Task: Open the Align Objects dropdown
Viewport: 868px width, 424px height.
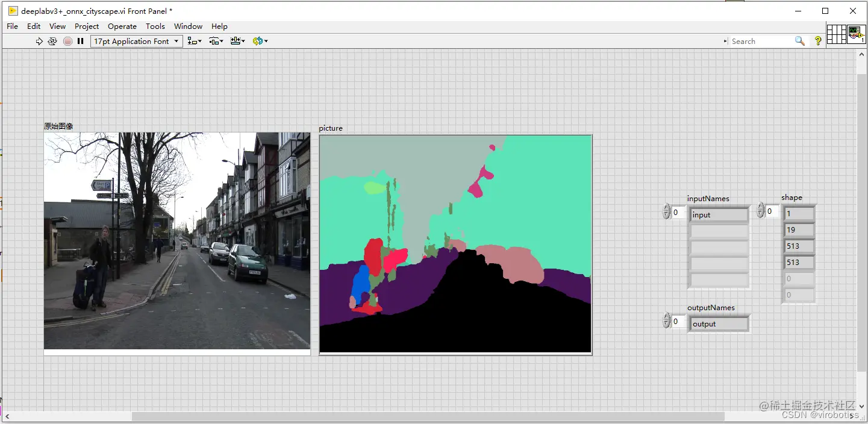Action: click(194, 41)
